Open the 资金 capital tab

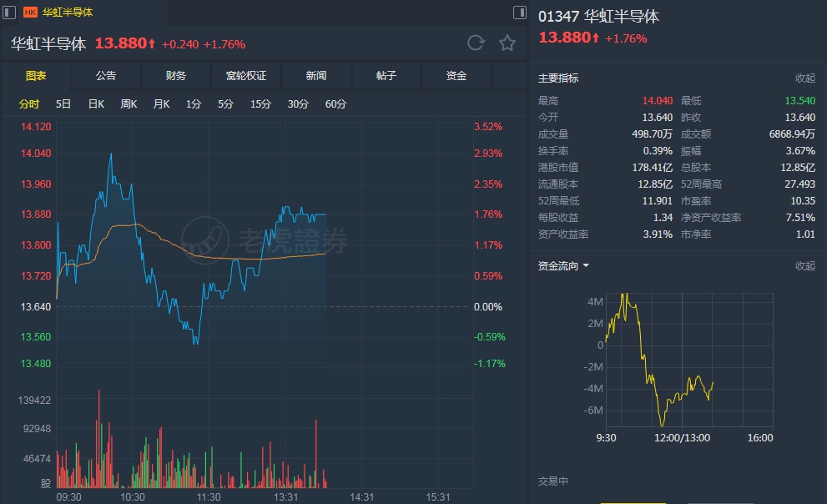[x=456, y=76]
